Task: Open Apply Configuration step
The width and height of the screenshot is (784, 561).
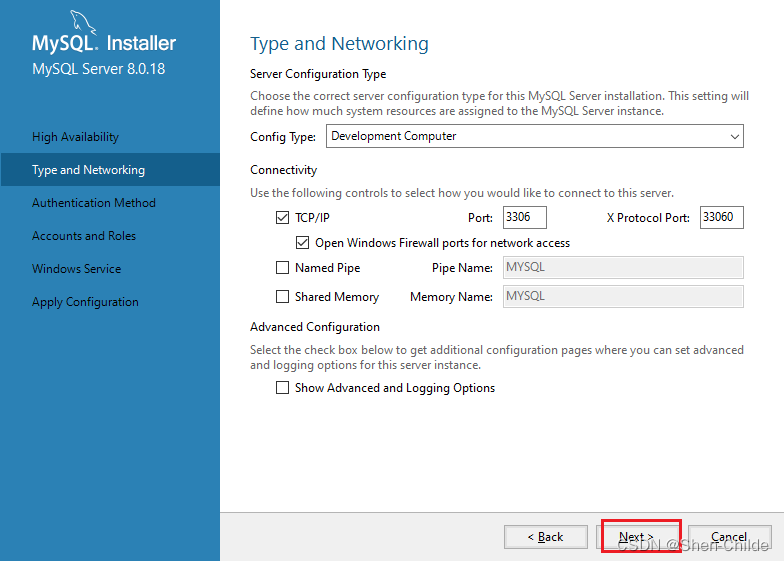Action: click(86, 302)
